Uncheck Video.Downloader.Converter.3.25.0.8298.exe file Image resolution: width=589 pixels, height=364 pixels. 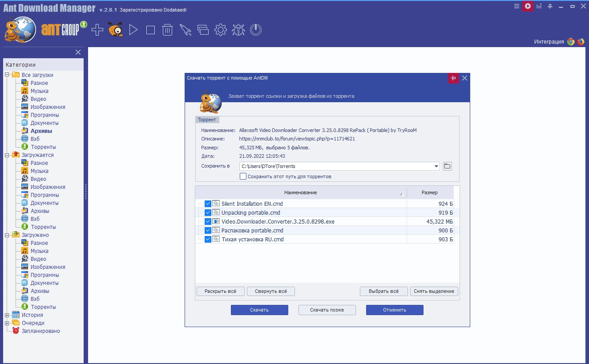coord(208,221)
